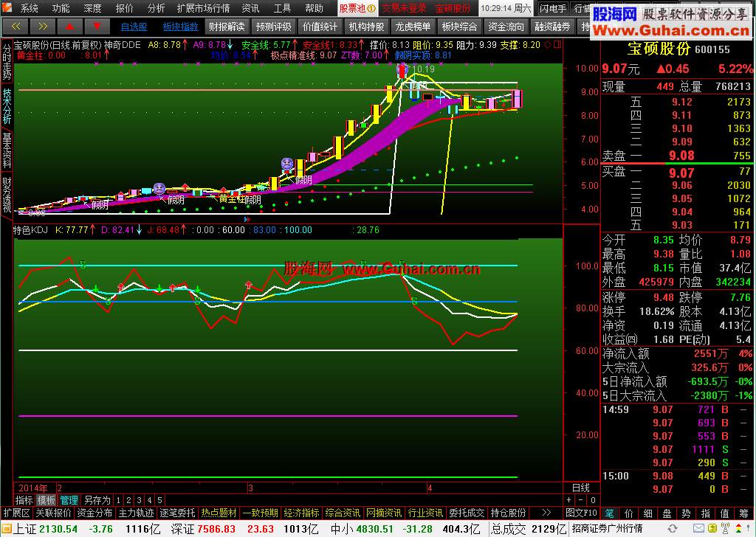This screenshot has width=756, height=537.
Task: Click the 模板 tab below chart
Action: pyautogui.click(x=47, y=500)
